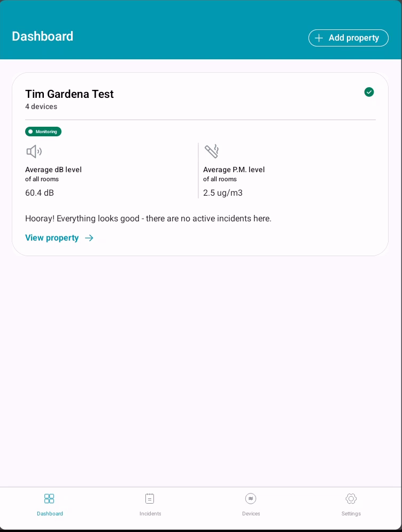This screenshot has width=402, height=532.
Task: Click the Monitoring status badge
Action: click(x=43, y=132)
